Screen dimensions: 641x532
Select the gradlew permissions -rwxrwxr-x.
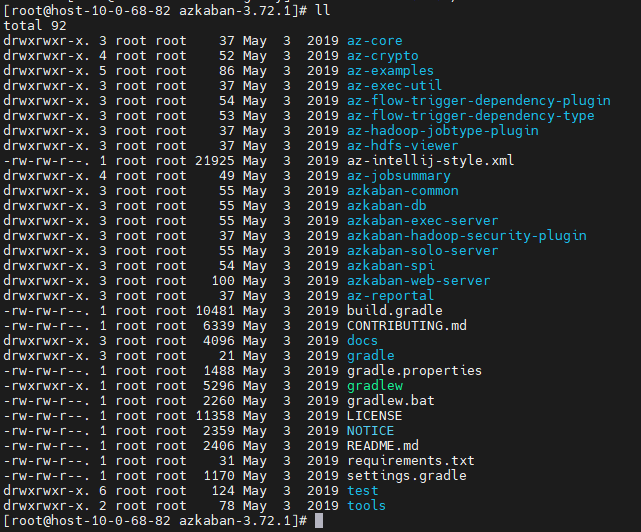tap(46, 386)
